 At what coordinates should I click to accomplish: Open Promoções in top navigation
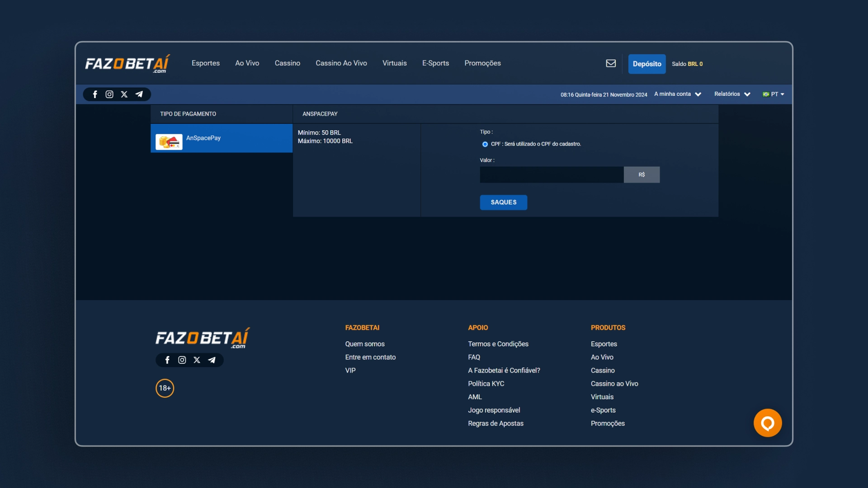(483, 63)
